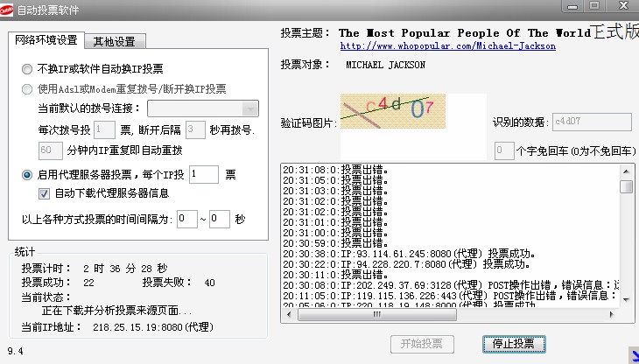Click the 开始投票 button
This screenshot has width=639, height=364.
422,344
